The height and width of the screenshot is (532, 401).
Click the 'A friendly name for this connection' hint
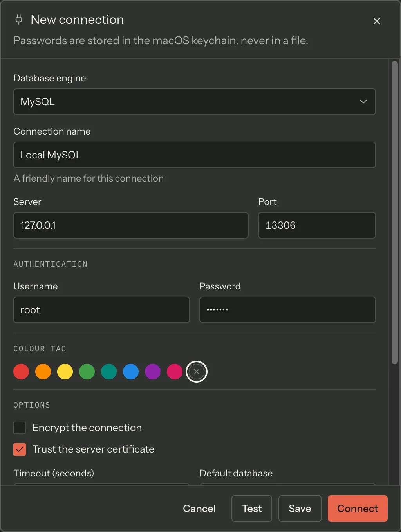[x=89, y=178]
